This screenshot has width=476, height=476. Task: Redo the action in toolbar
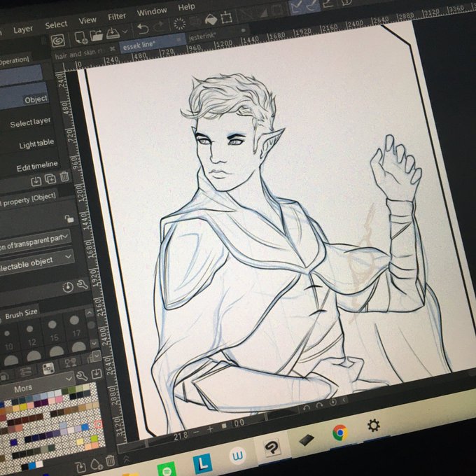(x=159, y=27)
